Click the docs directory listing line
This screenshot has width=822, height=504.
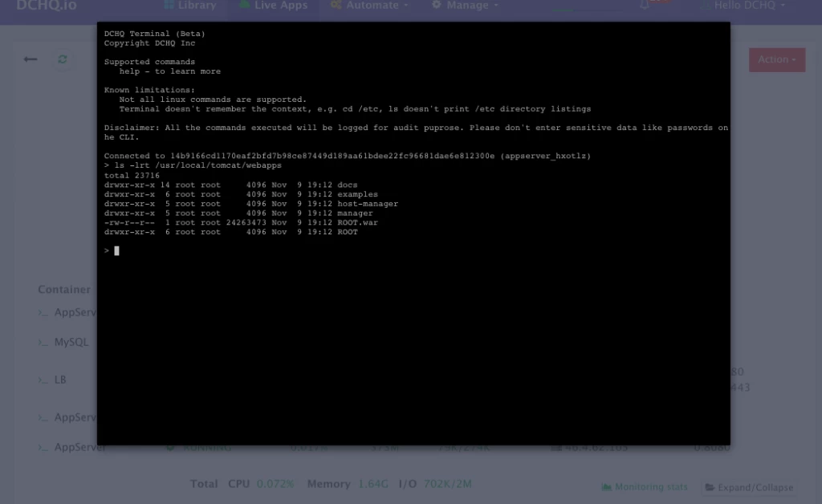(230, 185)
